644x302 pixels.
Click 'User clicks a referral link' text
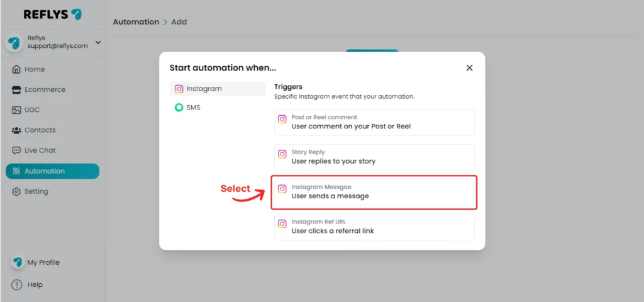(333, 231)
